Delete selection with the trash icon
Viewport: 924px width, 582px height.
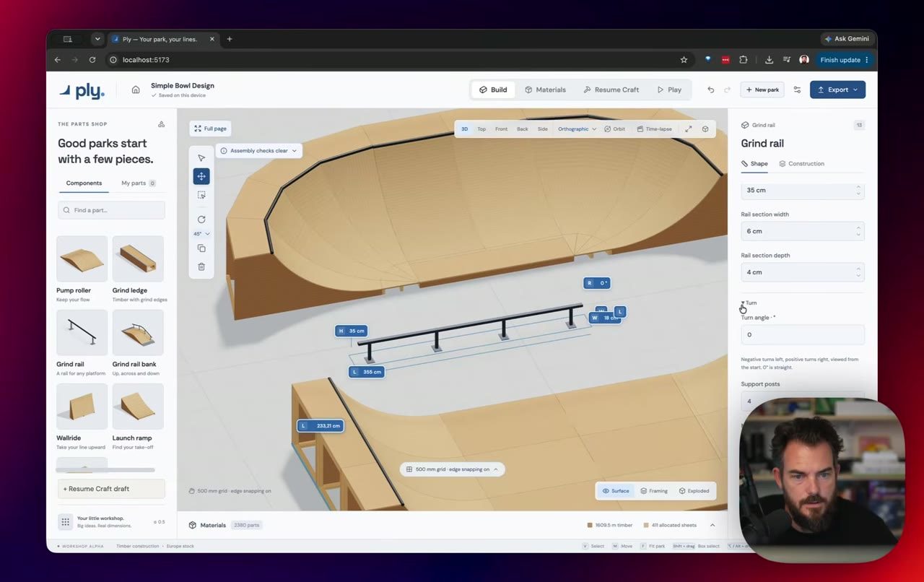click(x=201, y=266)
